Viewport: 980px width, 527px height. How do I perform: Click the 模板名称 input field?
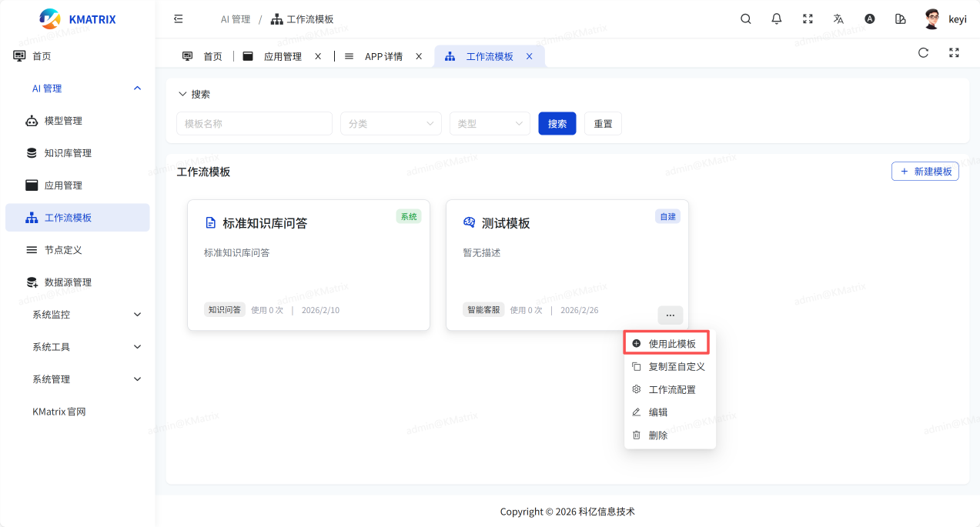pyautogui.click(x=254, y=124)
